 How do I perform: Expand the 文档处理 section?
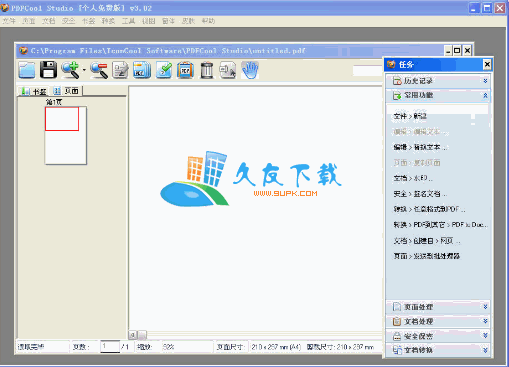pos(438,321)
